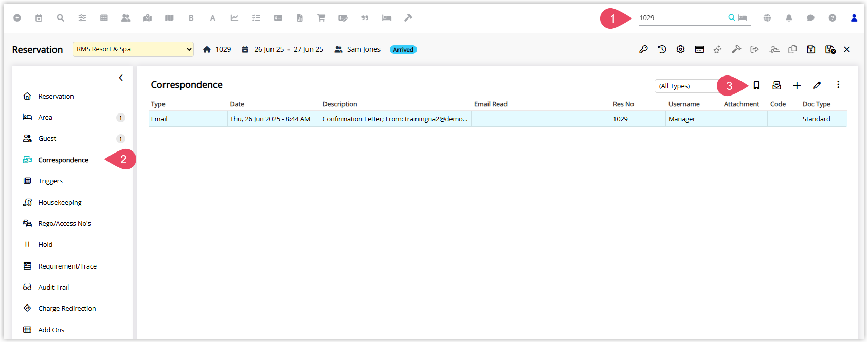Open Charge Redirection sidebar item

point(67,308)
